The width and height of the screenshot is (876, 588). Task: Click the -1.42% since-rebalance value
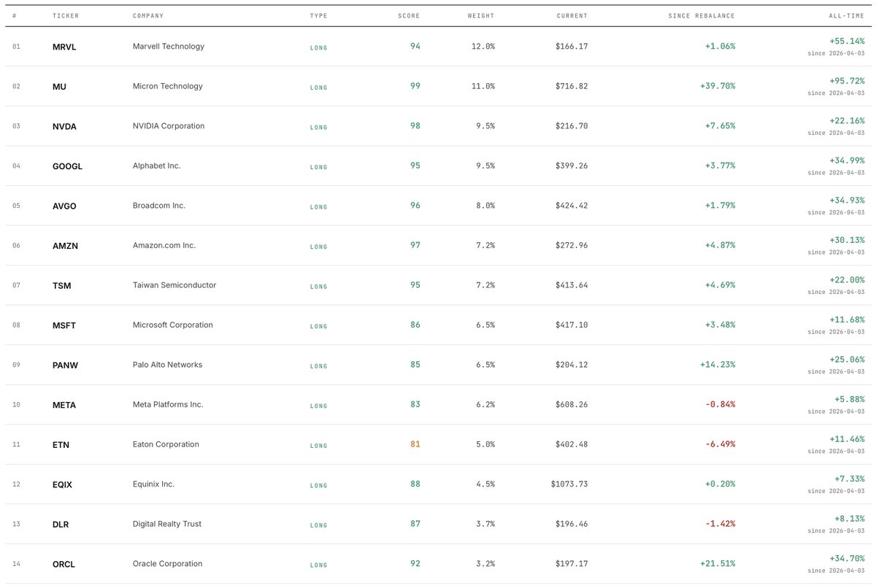[x=720, y=523]
